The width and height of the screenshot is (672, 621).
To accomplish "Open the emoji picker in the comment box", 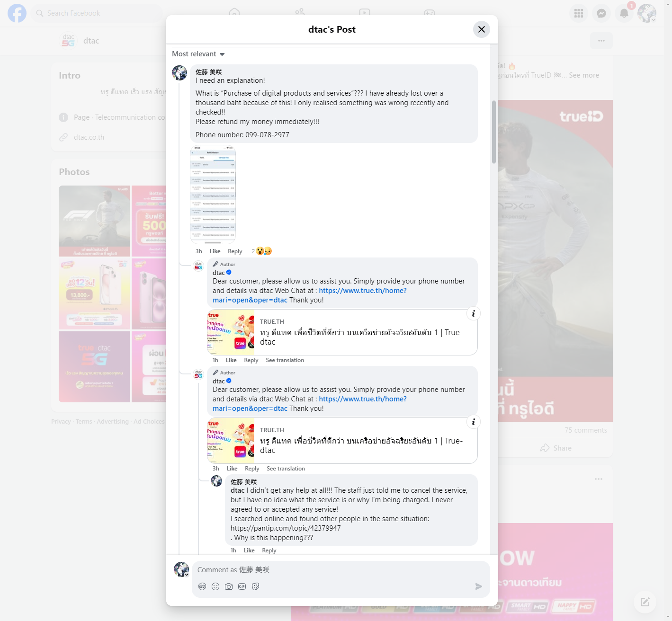I will [x=215, y=586].
